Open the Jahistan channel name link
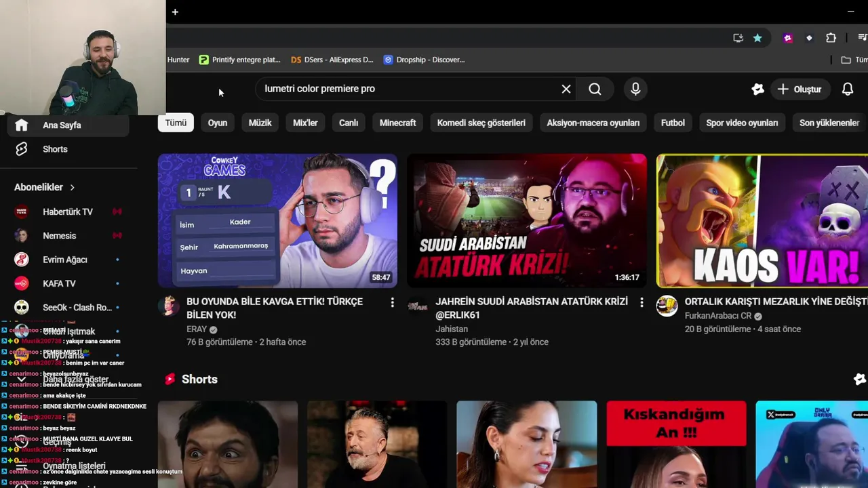The height and width of the screenshot is (488, 868). click(x=452, y=329)
